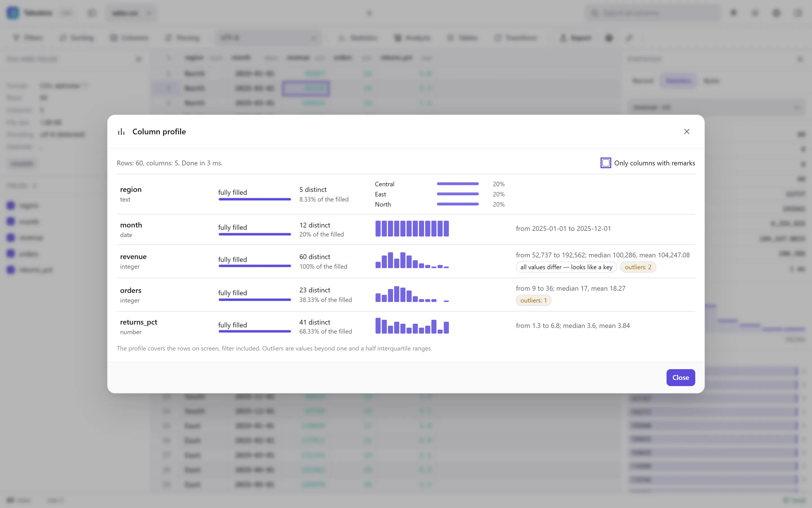Click '23 distinct' in the orders row
This screenshot has width=812, height=508.
pos(315,290)
